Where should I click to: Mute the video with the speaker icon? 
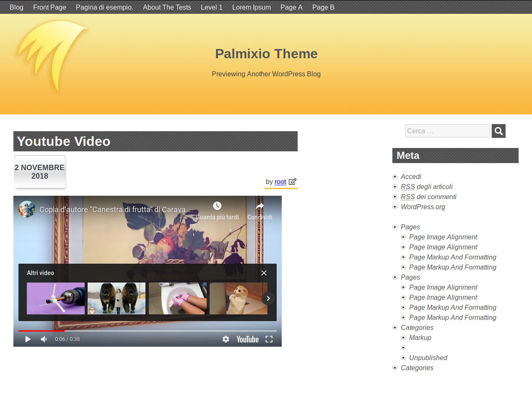(44, 339)
